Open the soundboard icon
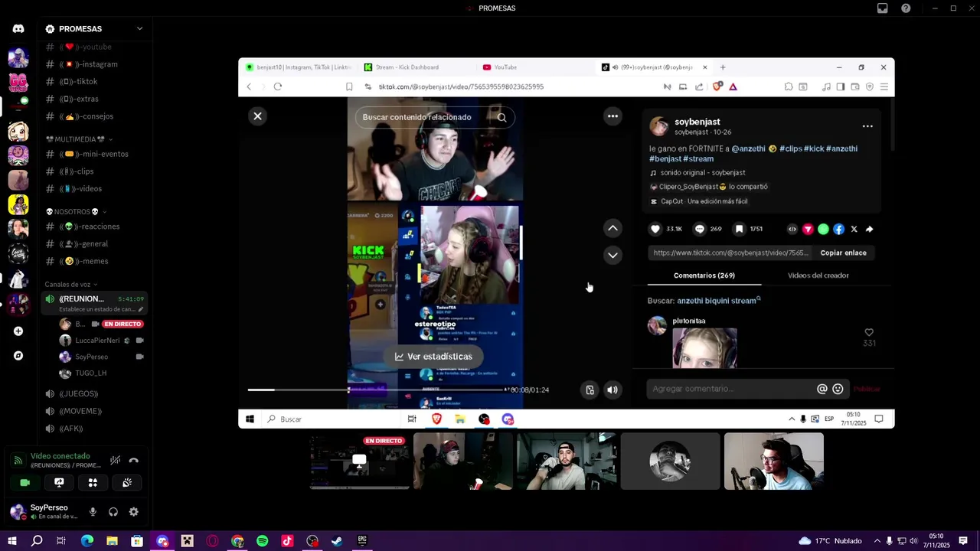The width and height of the screenshot is (980, 551). click(127, 483)
